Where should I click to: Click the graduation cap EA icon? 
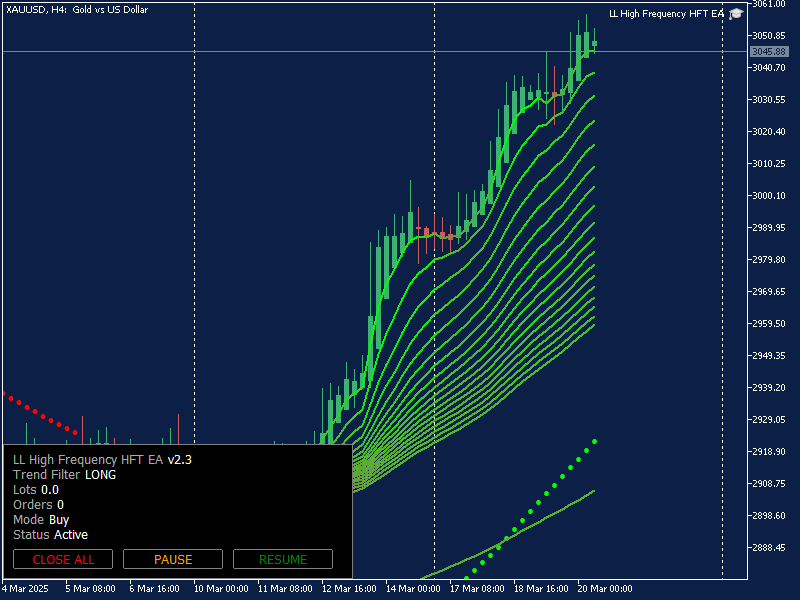tap(736, 14)
